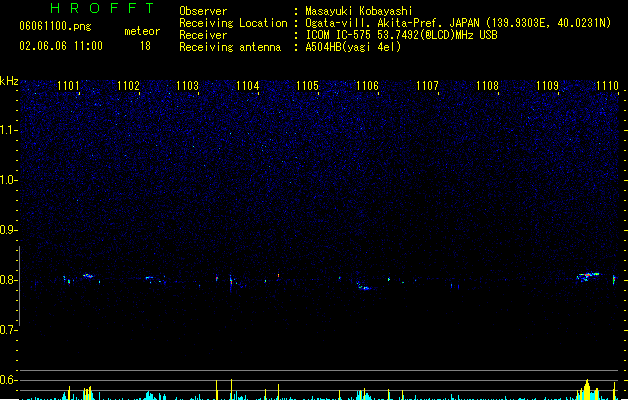
Task: Click the 1103 time marker
Action: coord(188,86)
